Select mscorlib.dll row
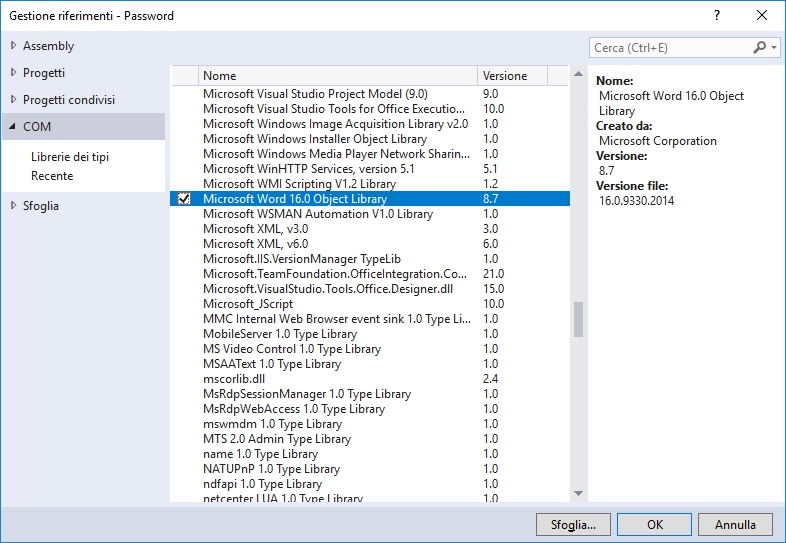This screenshot has width=786, height=543. point(369,379)
